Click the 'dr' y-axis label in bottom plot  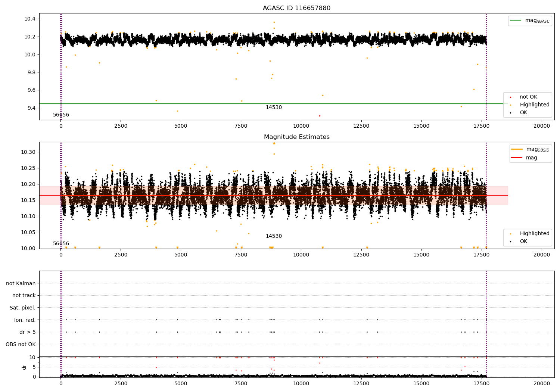[24, 367]
